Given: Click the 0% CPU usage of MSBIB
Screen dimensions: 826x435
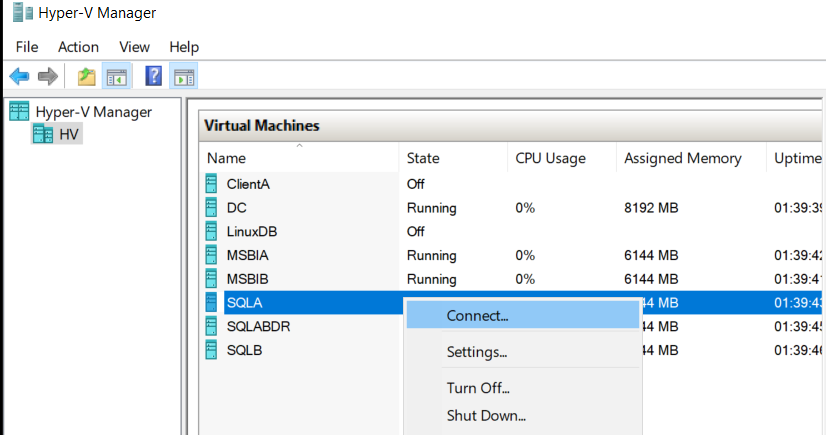Looking at the screenshot, I should pyautogui.click(x=525, y=279).
